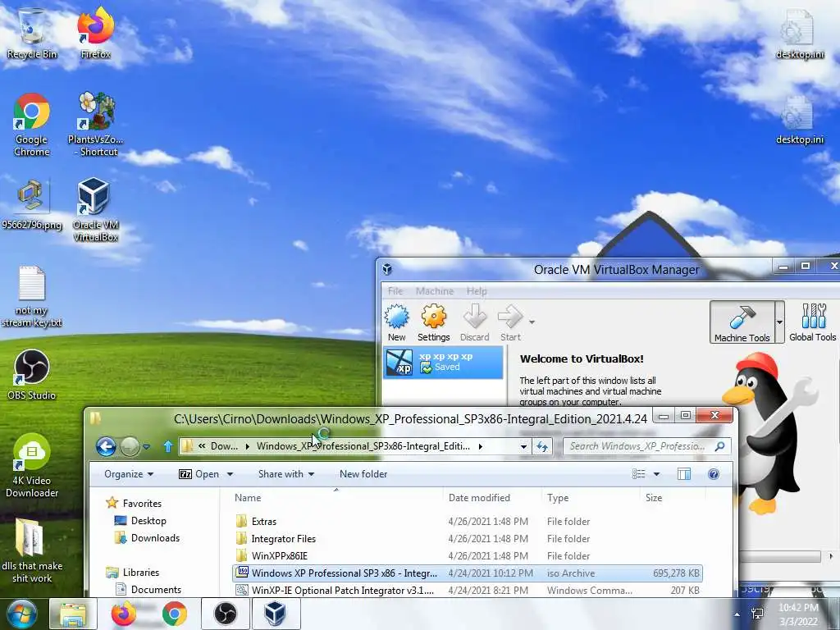Select the OBS Studio desktop shortcut
The height and width of the screenshot is (630, 840).
(x=32, y=375)
